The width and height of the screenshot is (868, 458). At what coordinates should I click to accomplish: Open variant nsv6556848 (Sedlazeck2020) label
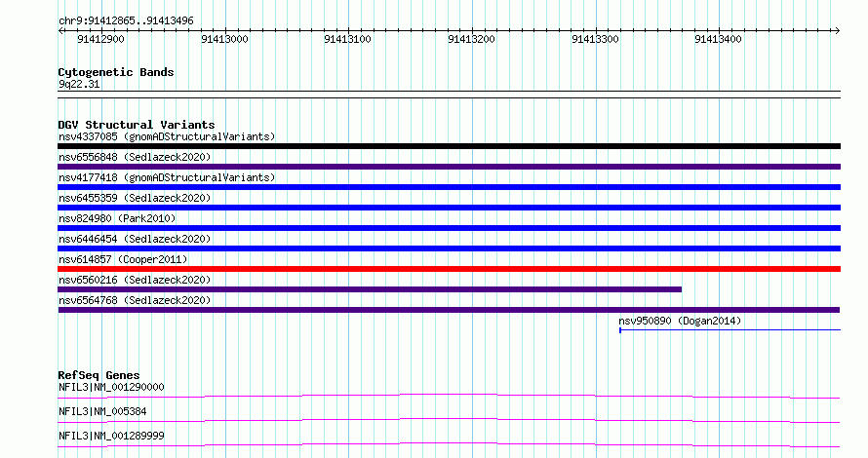coord(135,157)
